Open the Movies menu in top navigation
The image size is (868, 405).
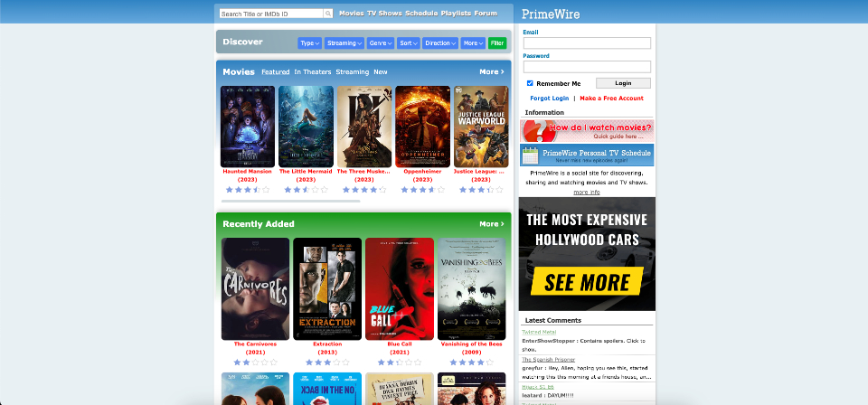(352, 14)
